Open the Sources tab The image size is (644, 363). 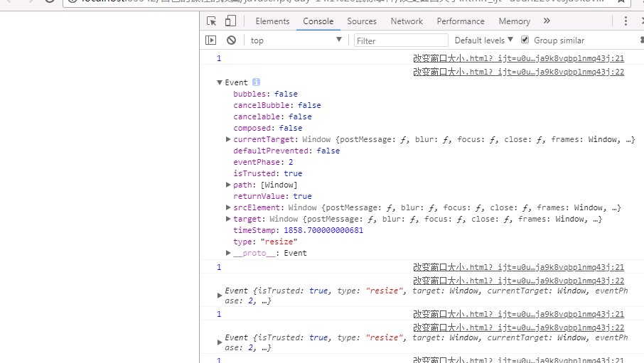coord(362,21)
